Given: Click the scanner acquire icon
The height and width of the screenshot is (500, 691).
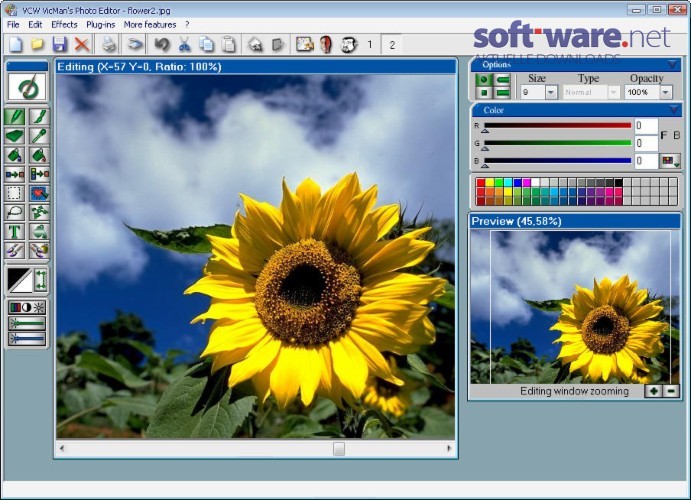Looking at the screenshot, I should coord(135,44).
